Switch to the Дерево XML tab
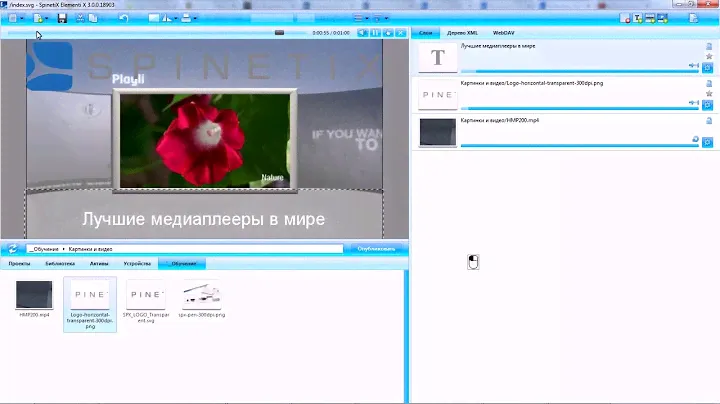This screenshot has height=404, width=720. (x=461, y=33)
